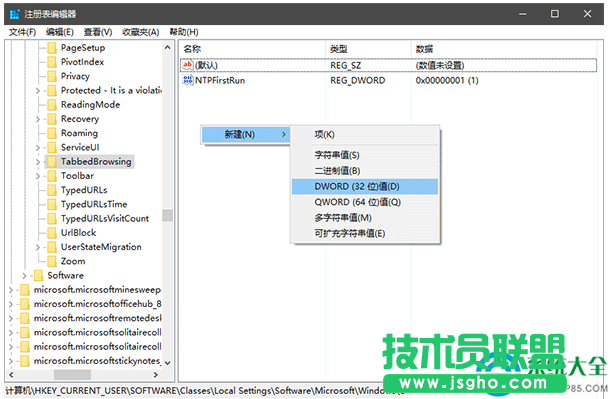
Task: Click the TypedURLsTime folder icon
Action: [x=52, y=205]
